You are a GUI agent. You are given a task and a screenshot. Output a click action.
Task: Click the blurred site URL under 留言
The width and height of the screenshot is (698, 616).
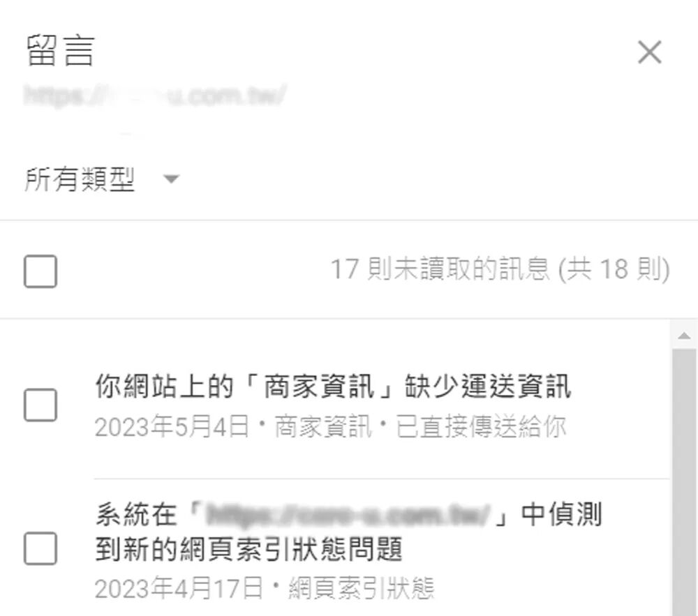point(154,96)
